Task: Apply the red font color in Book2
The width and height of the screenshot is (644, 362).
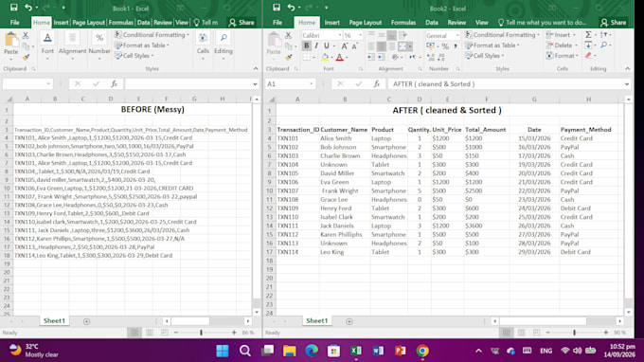Action: (x=340, y=57)
